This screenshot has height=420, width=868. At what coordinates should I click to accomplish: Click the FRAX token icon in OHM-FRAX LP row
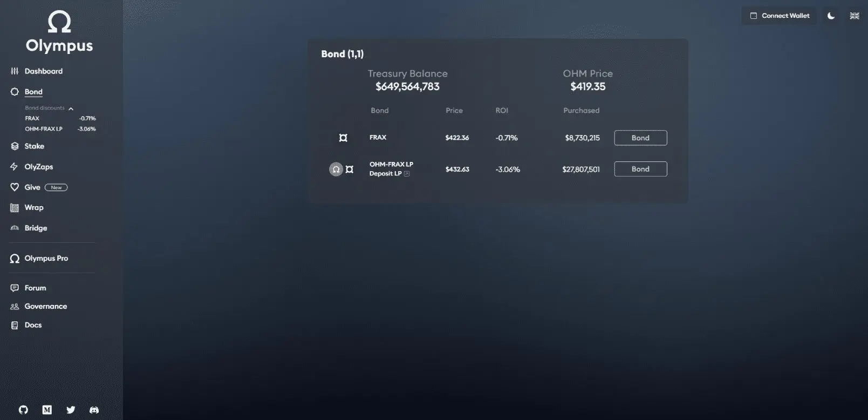[350, 170]
